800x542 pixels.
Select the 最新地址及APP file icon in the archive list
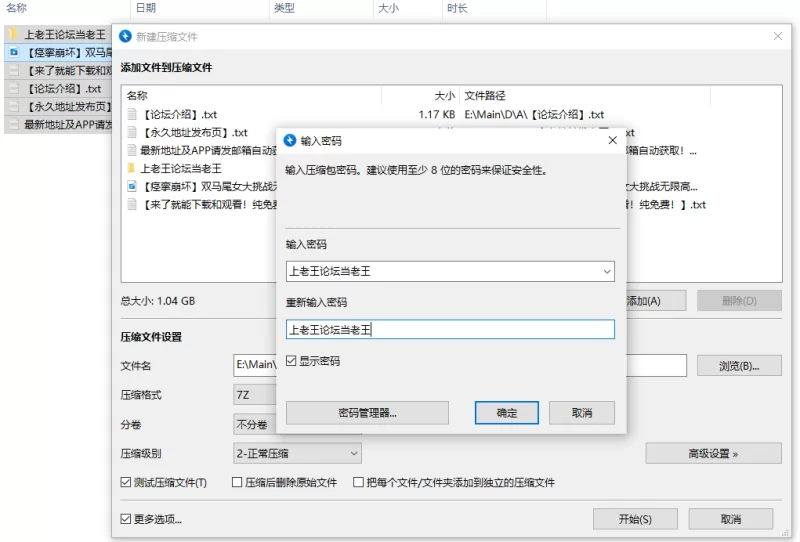click(x=132, y=150)
